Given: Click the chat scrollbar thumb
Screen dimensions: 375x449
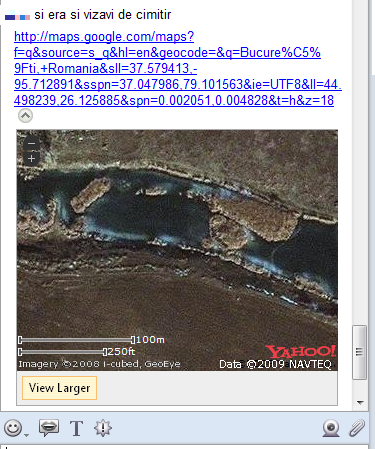Looking at the screenshot, I should tap(359, 352).
